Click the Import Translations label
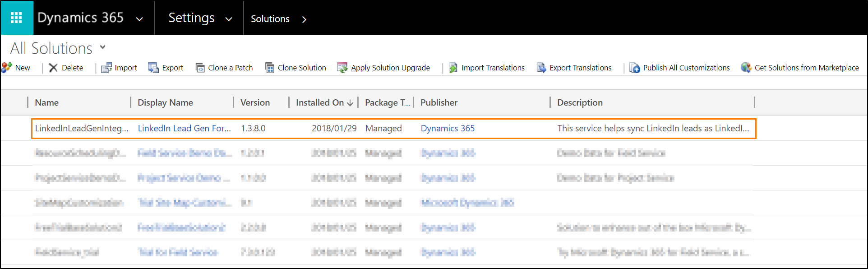 point(493,68)
